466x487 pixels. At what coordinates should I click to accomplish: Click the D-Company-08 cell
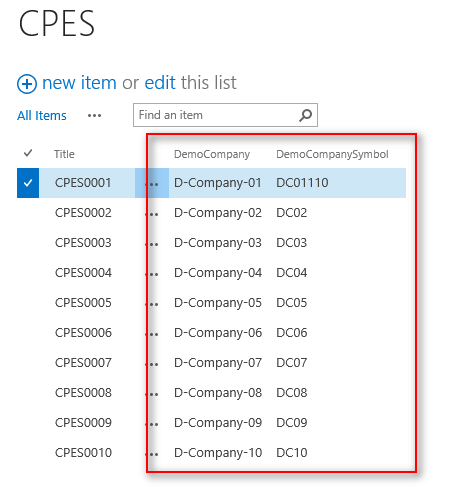click(x=218, y=393)
